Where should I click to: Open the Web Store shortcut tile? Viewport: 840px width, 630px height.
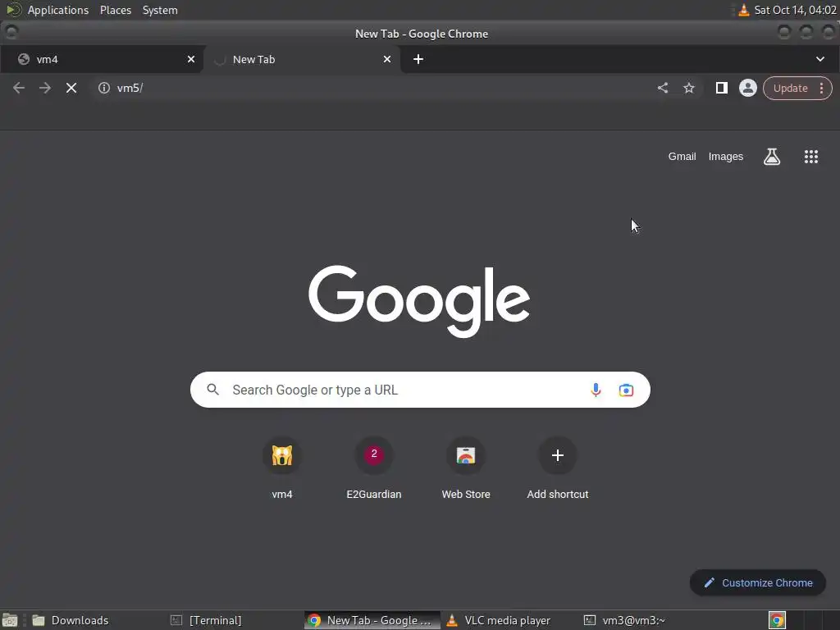466,468
